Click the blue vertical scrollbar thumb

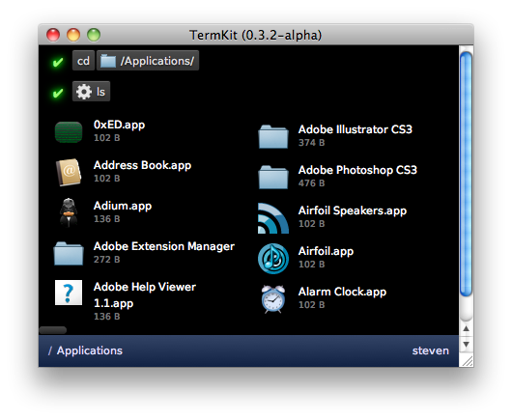[x=466, y=174]
